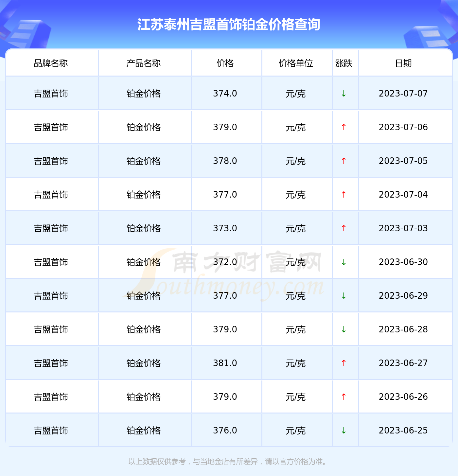
Task: Click the up arrow for 2023-07-06
Action: click(x=344, y=127)
